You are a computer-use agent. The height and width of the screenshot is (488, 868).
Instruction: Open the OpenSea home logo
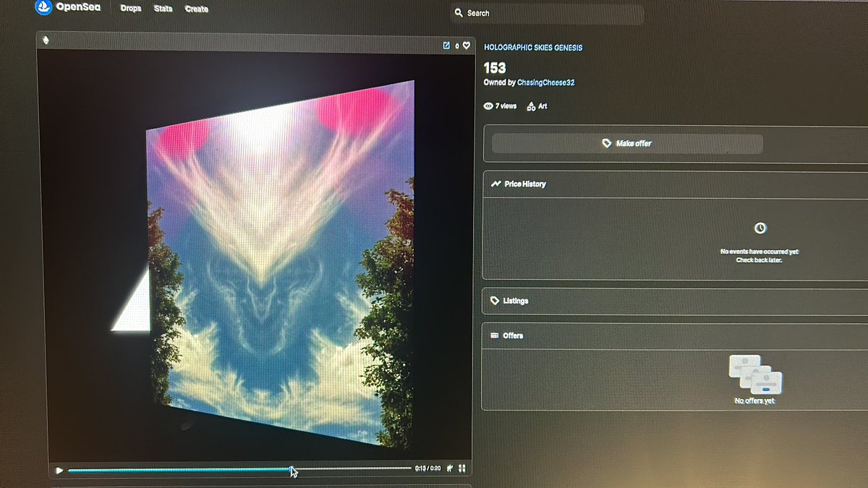coord(67,8)
